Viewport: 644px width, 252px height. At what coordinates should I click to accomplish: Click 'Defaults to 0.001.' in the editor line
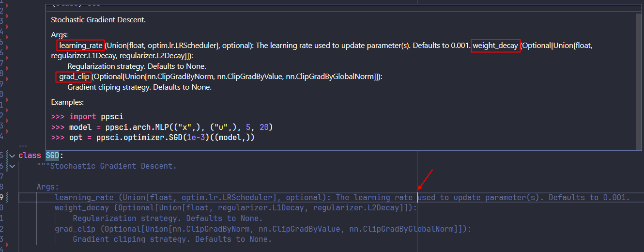click(x=589, y=197)
